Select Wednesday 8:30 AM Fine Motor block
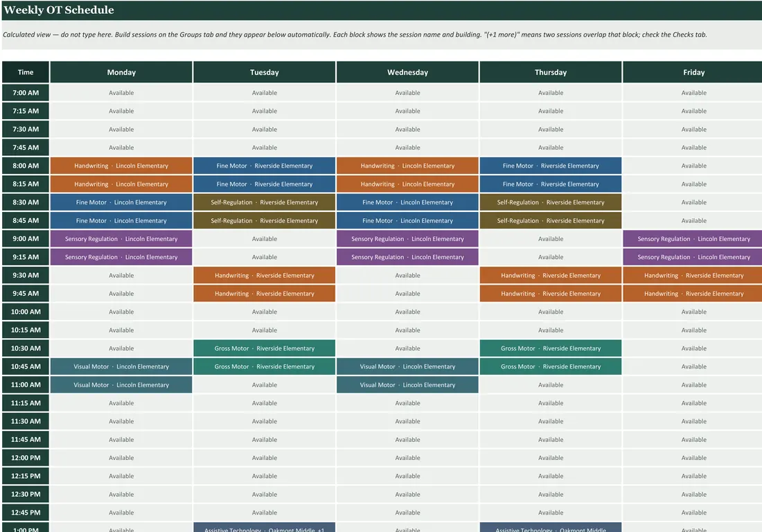This screenshot has height=532, width=762. pyautogui.click(x=407, y=202)
